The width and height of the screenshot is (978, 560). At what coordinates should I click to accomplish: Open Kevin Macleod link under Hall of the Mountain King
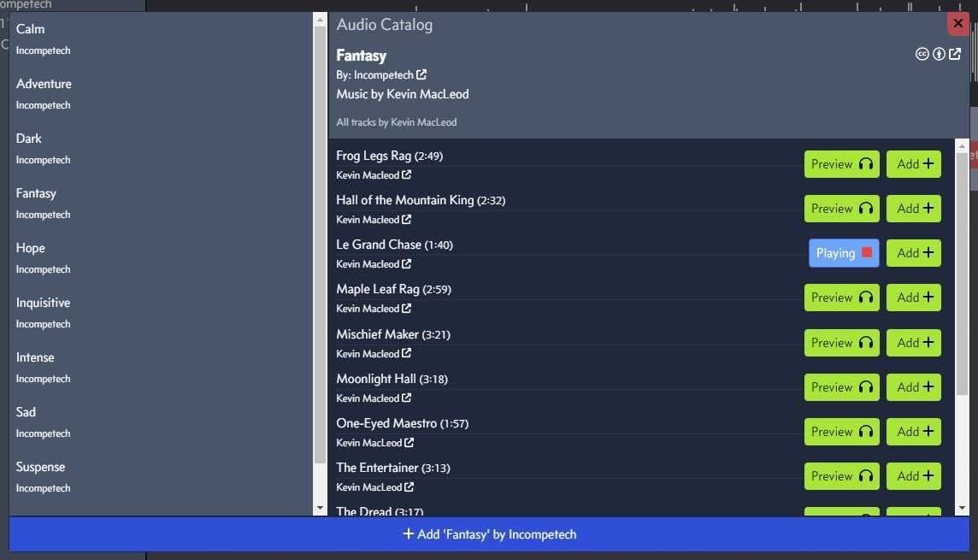pyautogui.click(x=374, y=220)
